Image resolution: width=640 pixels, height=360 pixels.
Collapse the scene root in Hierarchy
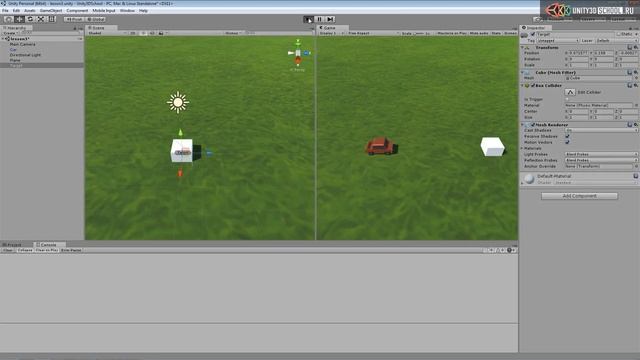click(3, 39)
